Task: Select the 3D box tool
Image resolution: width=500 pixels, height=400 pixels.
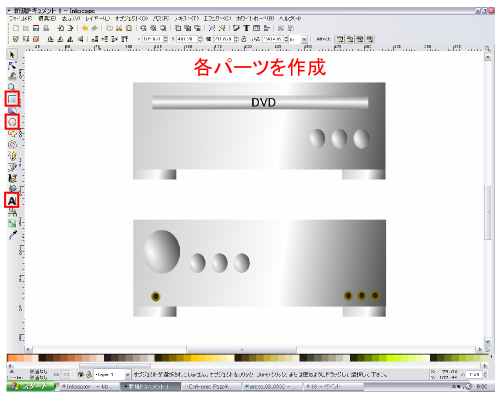Action: (x=12, y=110)
